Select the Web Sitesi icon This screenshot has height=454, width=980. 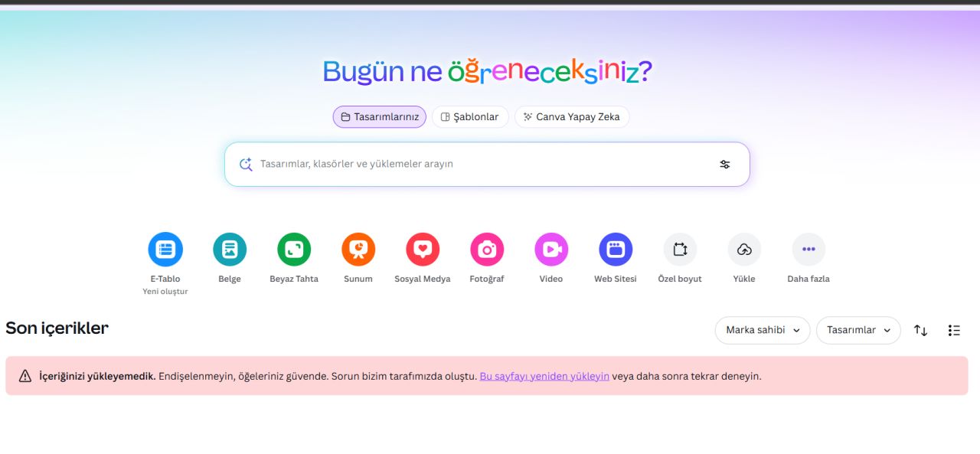(x=616, y=250)
